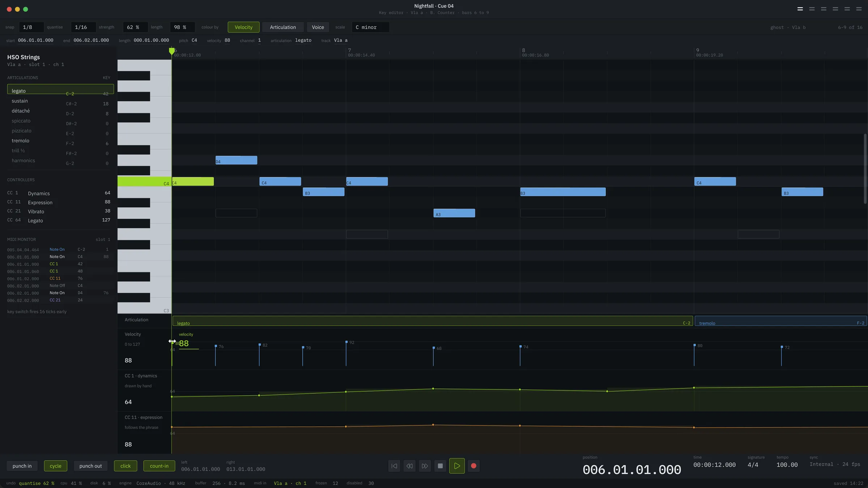This screenshot has width=868, height=488.
Task: Select the CC 1 Dynamics controller row
Action: (x=59, y=193)
